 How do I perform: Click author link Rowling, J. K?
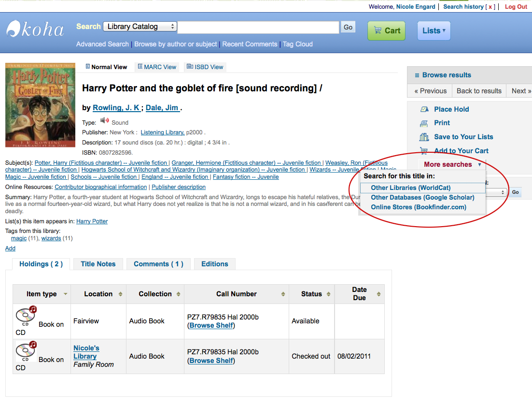coord(116,108)
